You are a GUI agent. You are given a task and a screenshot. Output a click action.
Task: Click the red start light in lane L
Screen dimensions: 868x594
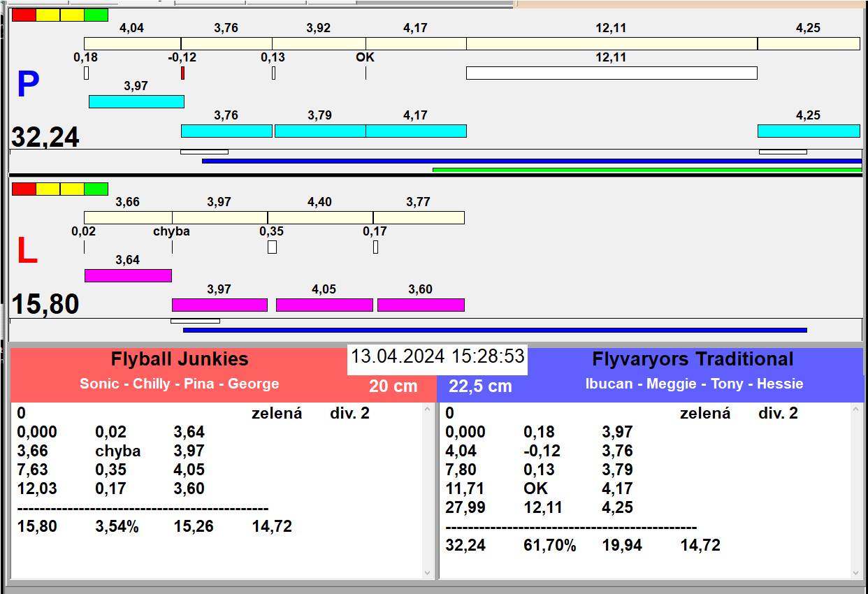(x=24, y=189)
